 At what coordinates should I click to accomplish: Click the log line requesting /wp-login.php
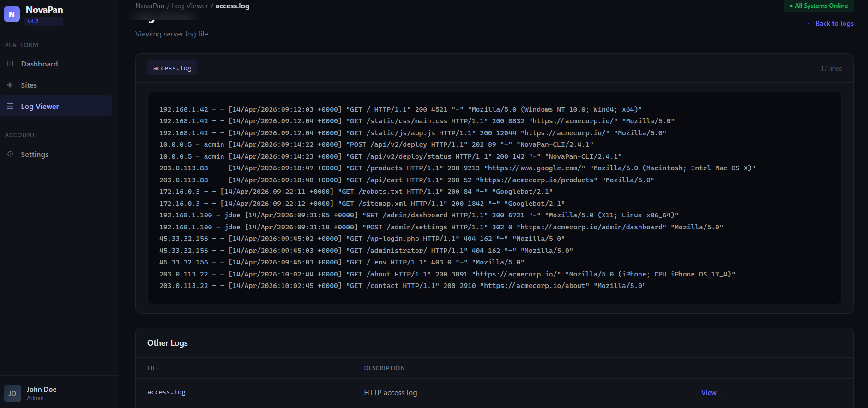(x=362, y=239)
